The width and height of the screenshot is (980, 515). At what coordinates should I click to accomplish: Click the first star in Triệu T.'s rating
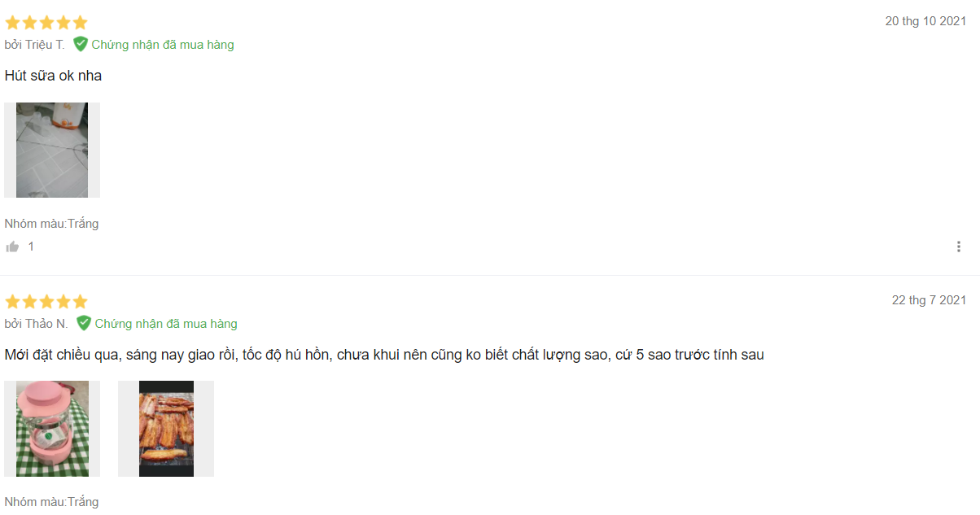pos(12,23)
